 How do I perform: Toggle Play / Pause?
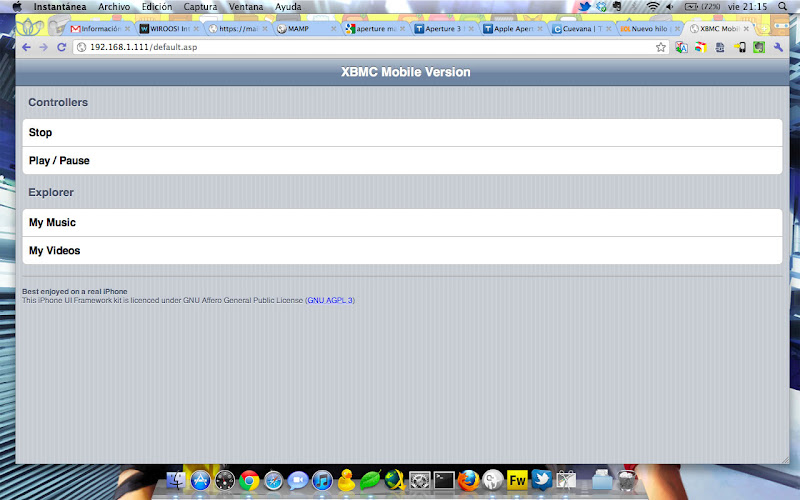coord(402,161)
